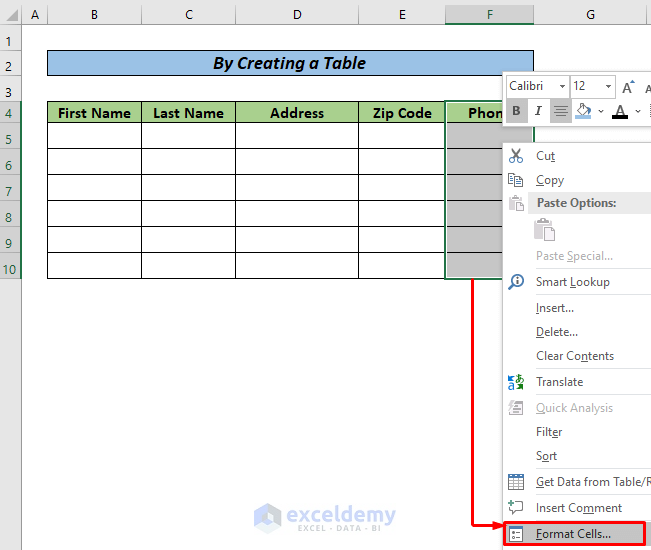Open Format Cells... from the context menu
The image size is (651, 550).
point(575,534)
